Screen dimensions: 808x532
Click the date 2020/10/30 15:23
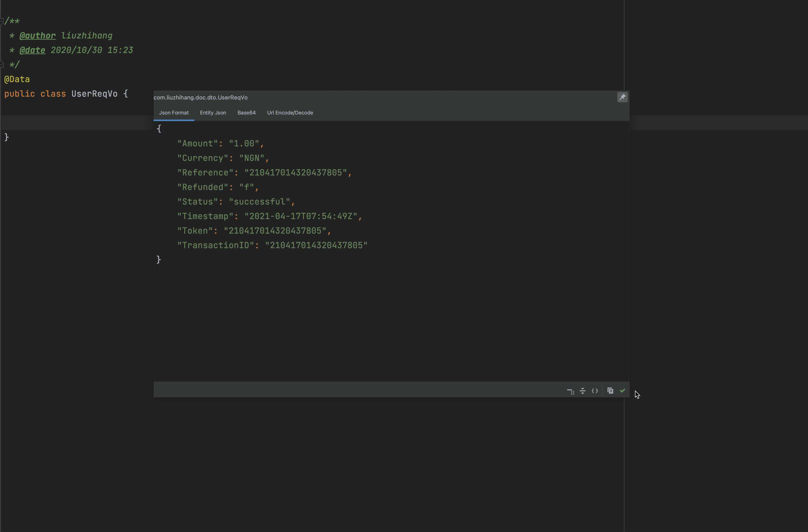tap(92, 50)
